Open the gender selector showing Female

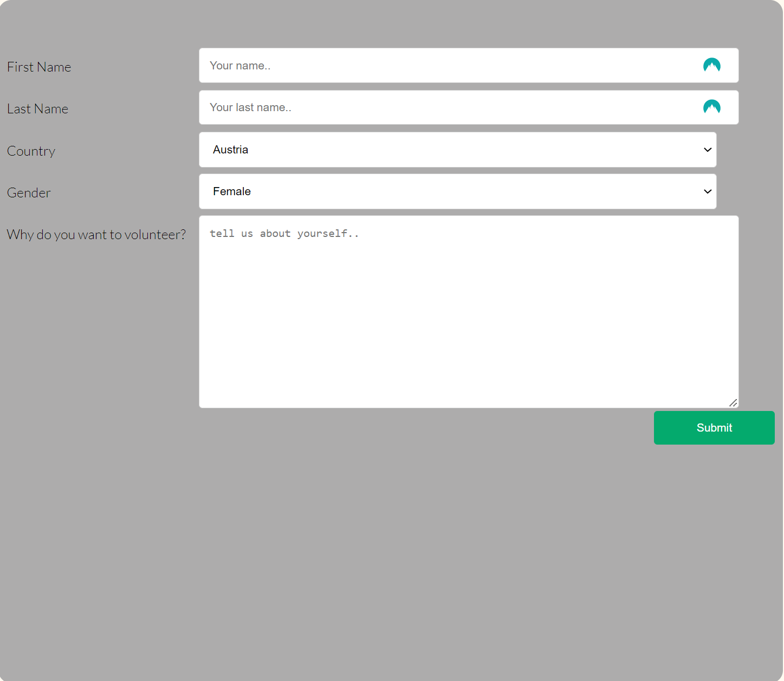click(x=458, y=191)
